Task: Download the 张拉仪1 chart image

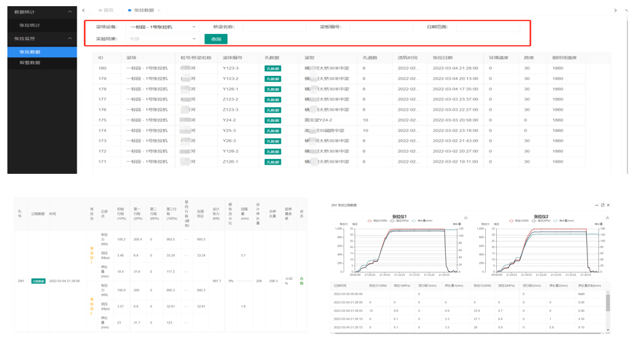Action: tap(465, 218)
